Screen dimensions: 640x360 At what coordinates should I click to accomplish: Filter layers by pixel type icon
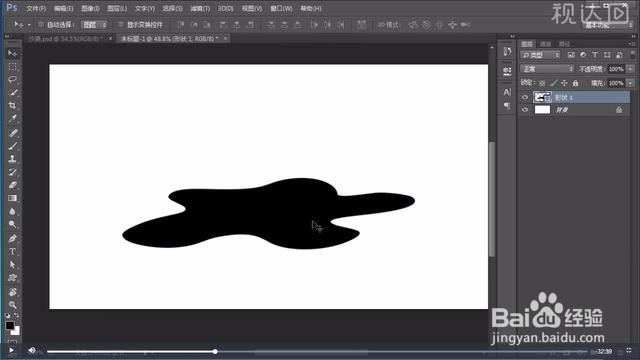point(571,55)
